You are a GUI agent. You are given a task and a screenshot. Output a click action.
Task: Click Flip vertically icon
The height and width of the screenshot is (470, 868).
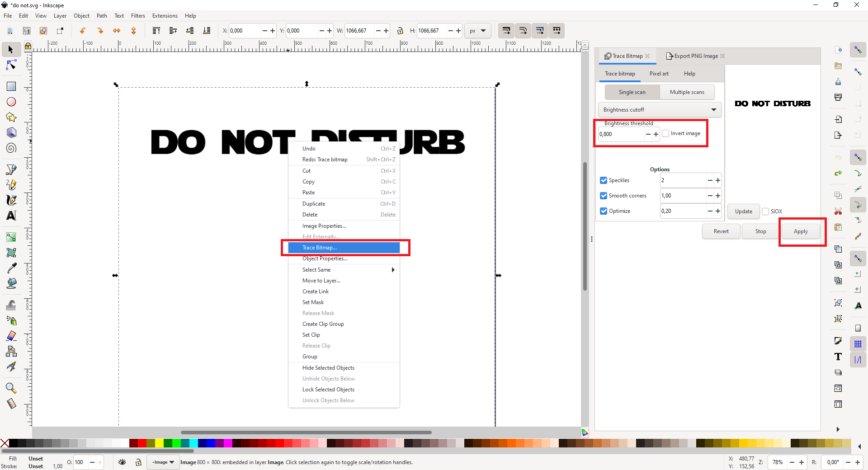[x=133, y=31]
